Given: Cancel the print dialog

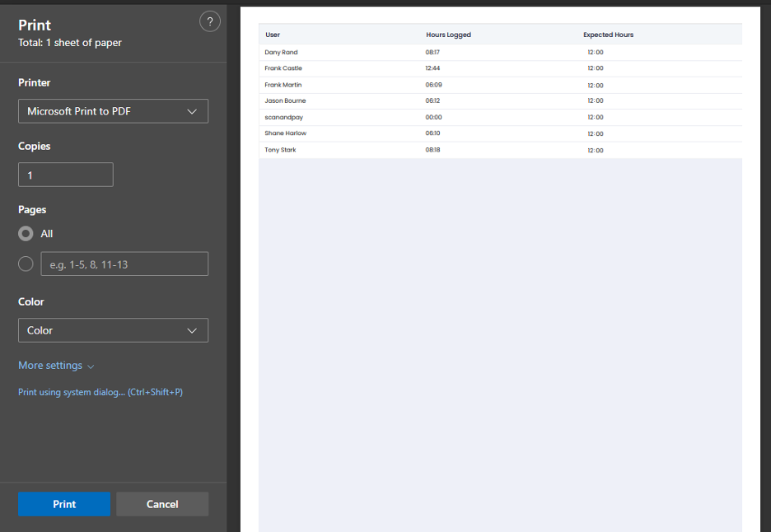Looking at the screenshot, I should (162, 504).
